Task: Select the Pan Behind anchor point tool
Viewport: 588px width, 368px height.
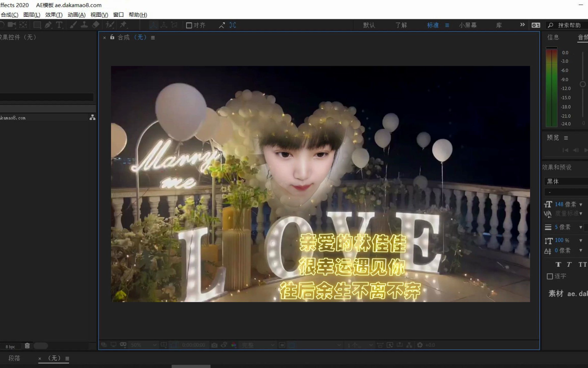Action: point(23,25)
